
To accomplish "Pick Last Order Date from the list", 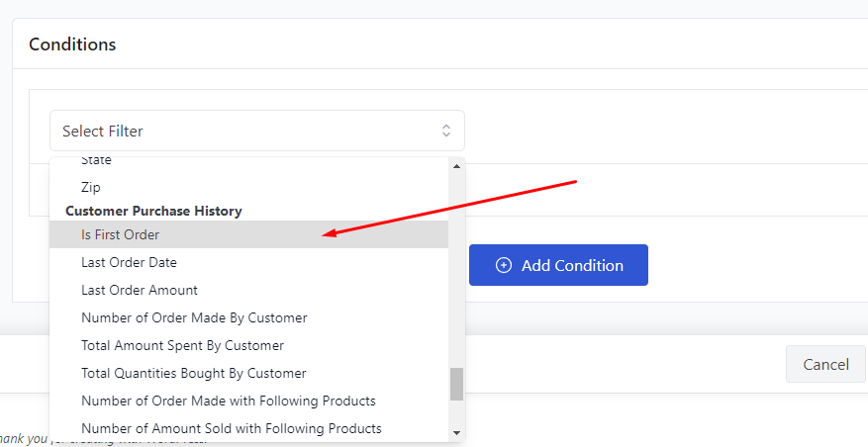I will [248, 262].
